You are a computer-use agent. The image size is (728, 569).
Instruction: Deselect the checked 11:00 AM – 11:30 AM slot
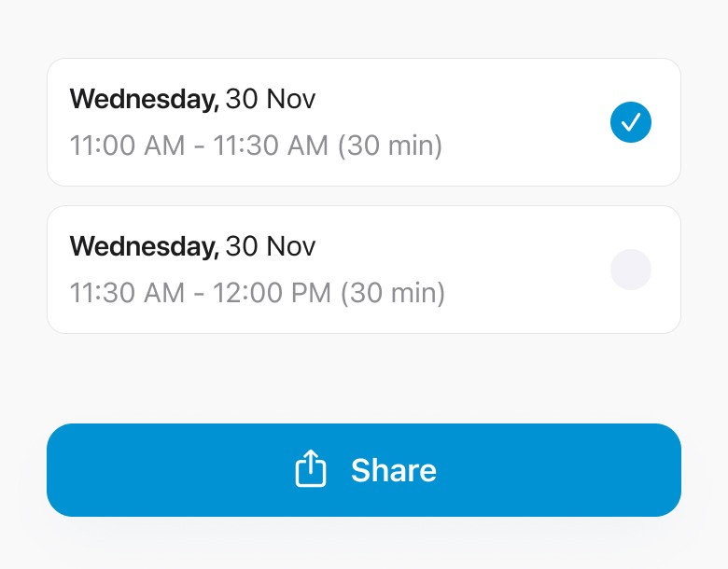click(x=631, y=121)
